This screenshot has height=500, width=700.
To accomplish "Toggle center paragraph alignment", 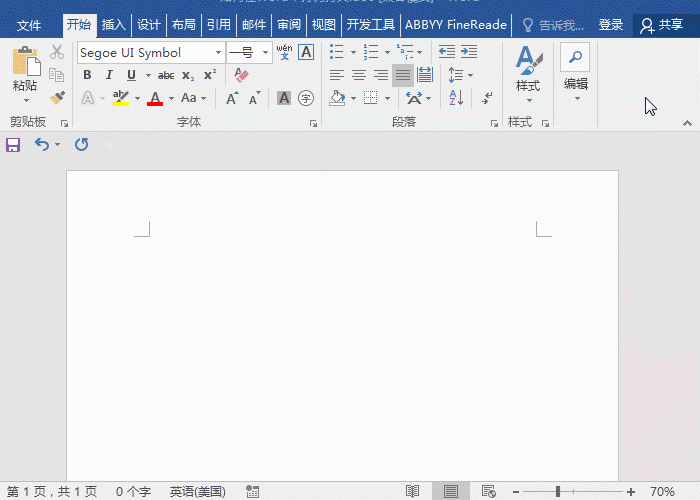I will point(358,75).
